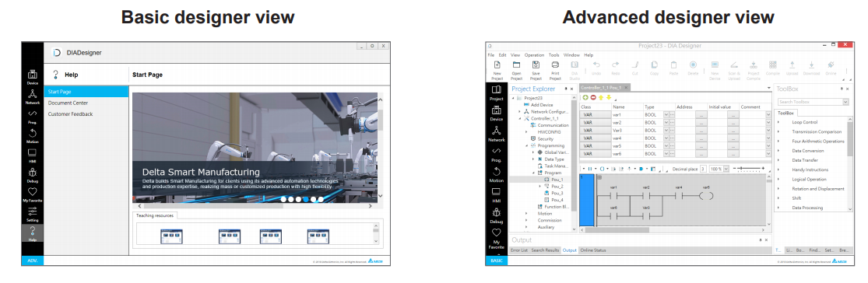Adjust the ladder editor zoom slider

tap(748, 169)
